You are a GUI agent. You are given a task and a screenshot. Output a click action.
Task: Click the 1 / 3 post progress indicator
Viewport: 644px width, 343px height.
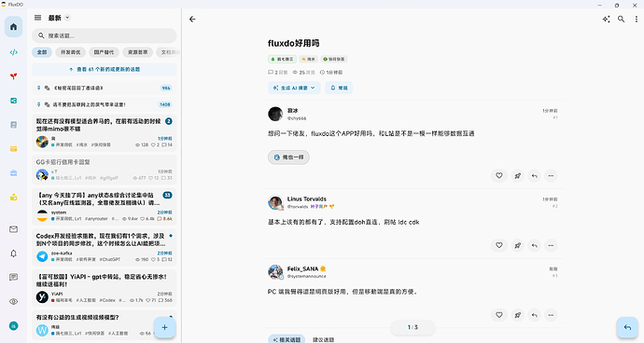pos(413,327)
